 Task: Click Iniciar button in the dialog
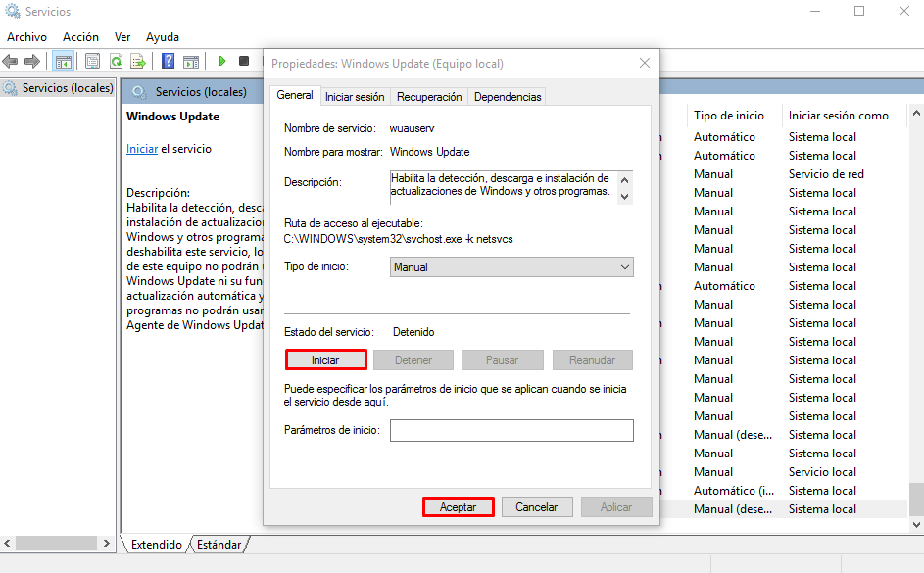(x=326, y=359)
